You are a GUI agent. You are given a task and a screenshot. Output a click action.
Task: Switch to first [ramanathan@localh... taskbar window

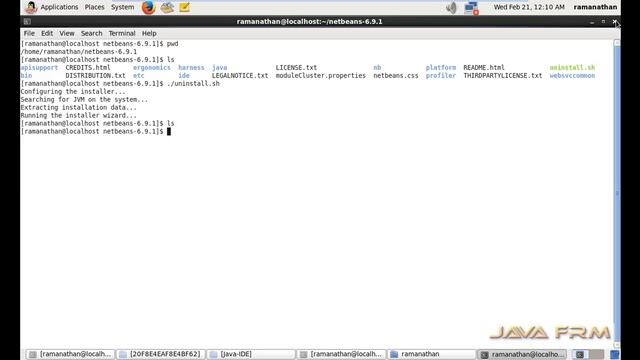(x=70, y=354)
